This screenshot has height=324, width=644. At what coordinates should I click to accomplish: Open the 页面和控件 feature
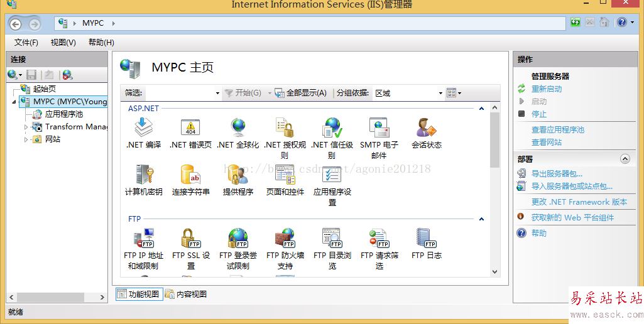click(285, 180)
